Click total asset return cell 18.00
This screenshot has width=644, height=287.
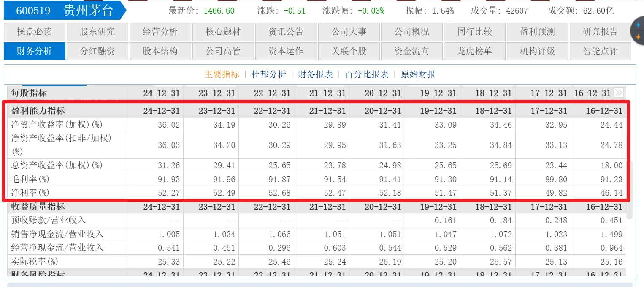(x=612, y=165)
